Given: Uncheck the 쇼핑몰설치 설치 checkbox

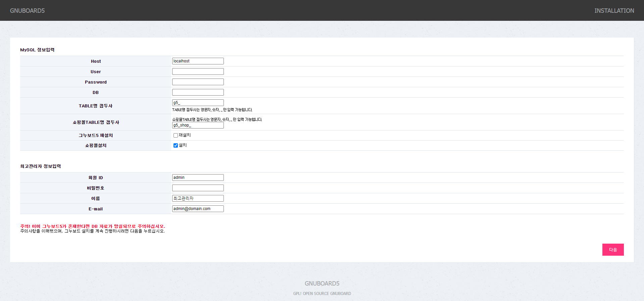Looking at the screenshot, I should (x=176, y=146).
